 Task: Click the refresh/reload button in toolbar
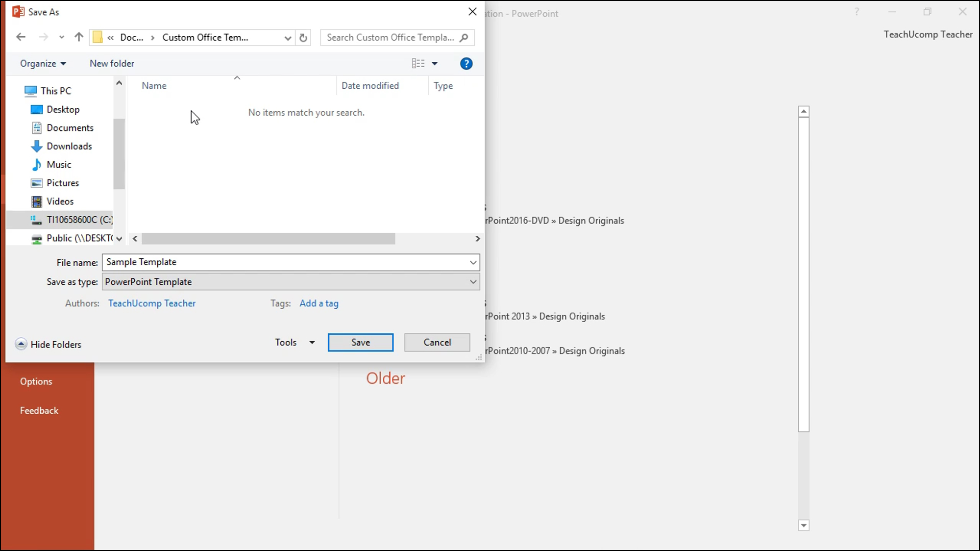click(x=303, y=37)
